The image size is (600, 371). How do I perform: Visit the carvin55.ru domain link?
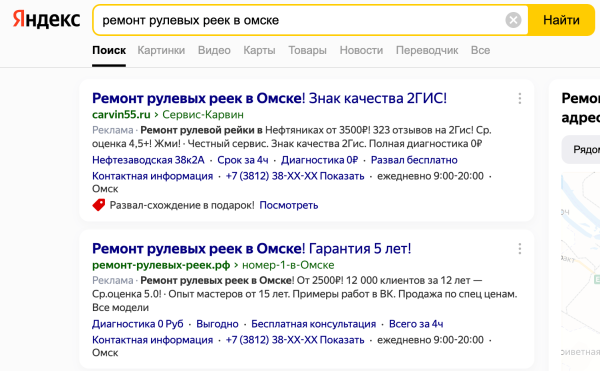click(x=121, y=114)
